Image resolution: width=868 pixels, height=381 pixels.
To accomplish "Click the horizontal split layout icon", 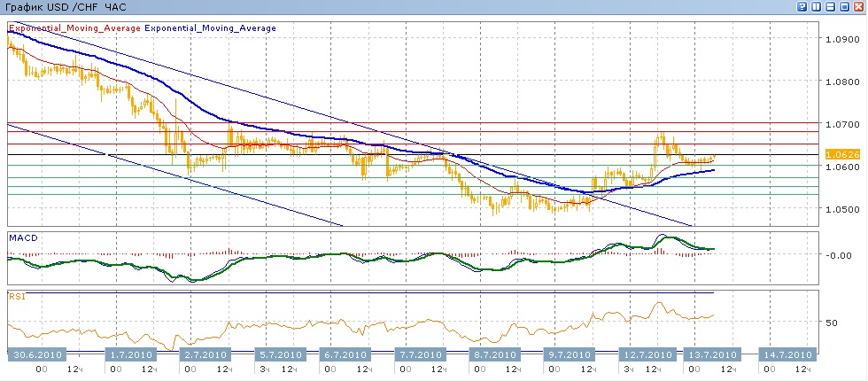I will 830,6.
